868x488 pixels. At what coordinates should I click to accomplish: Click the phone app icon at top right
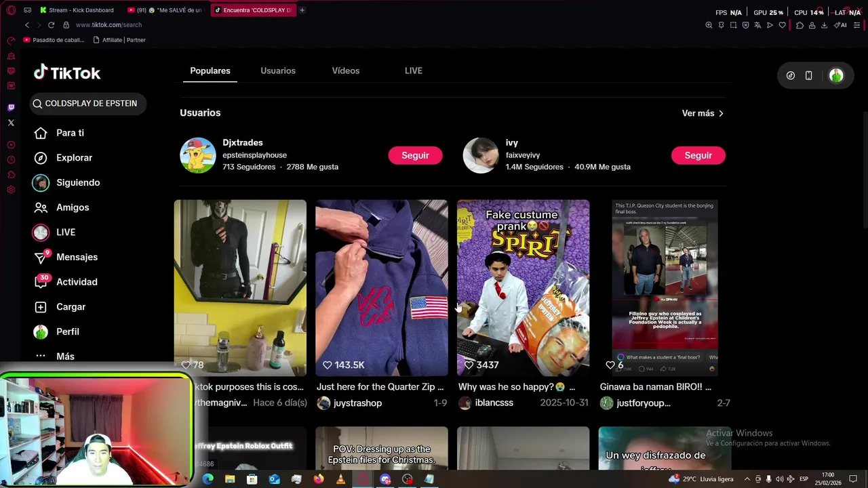(x=808, y=76)
